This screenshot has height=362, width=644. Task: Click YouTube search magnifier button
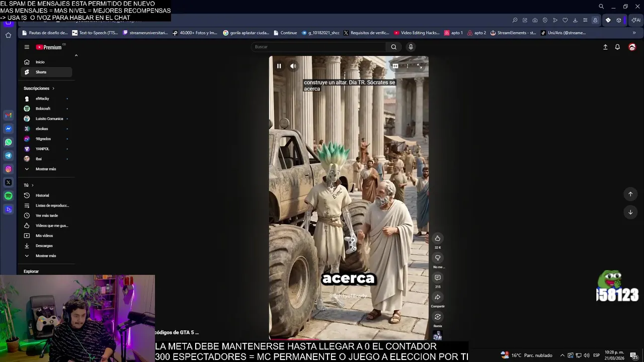(393, 47)
